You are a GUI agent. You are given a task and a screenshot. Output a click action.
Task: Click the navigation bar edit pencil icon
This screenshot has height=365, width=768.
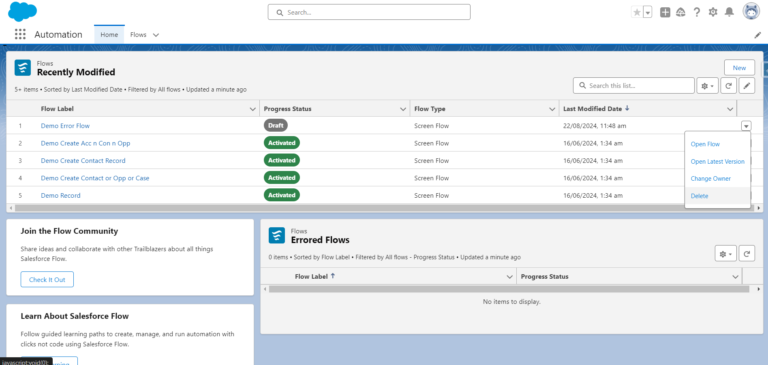point(757,35)
